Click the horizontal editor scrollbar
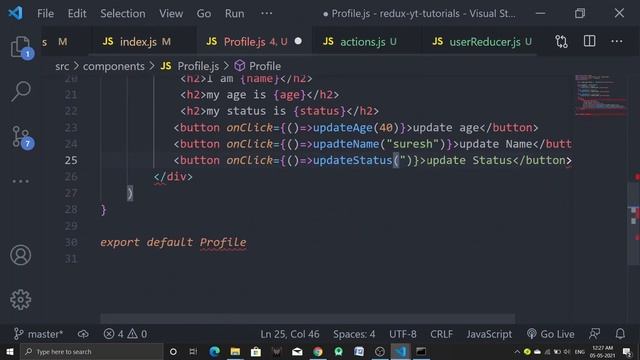The image size is (640, 360). coord(308,318)
